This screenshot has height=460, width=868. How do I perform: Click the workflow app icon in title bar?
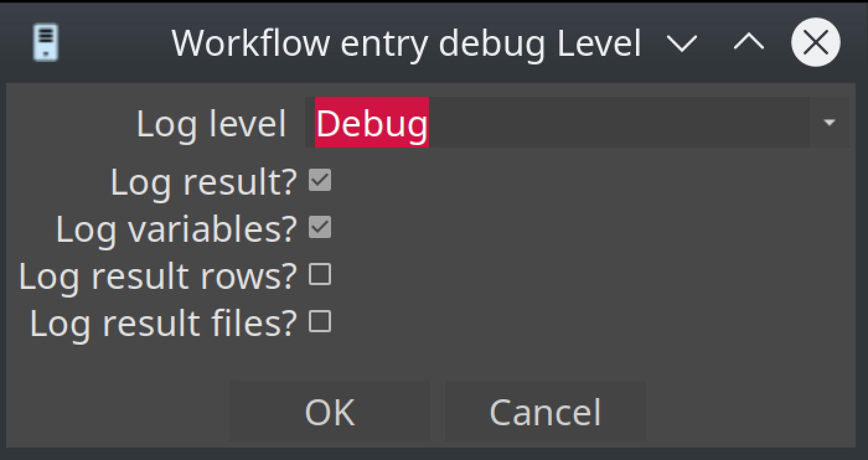tap(45, 43)
